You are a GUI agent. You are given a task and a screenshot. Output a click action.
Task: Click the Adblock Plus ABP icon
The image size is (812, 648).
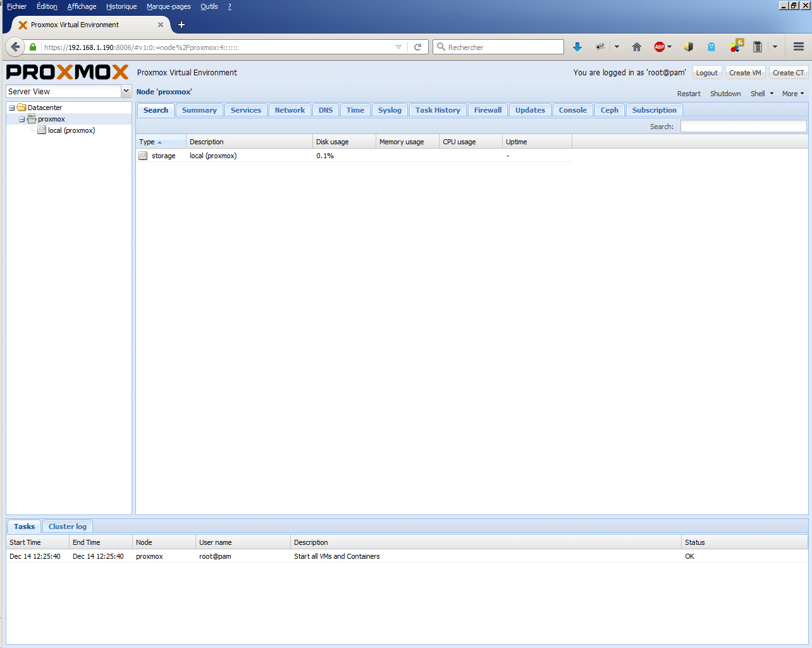pos(659,47)
